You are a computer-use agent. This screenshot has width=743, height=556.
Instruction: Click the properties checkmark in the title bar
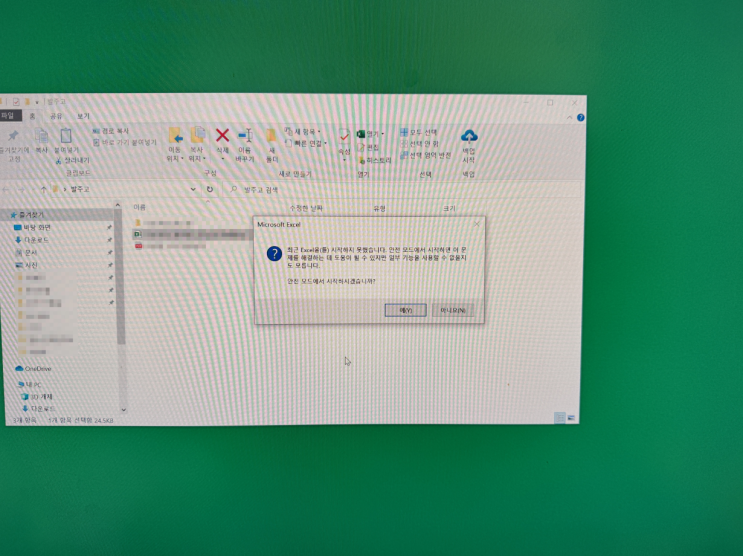coord(16,101)
